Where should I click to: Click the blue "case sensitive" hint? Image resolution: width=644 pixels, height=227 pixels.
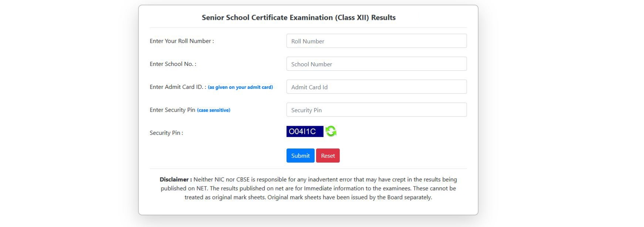click(x=214, y=110)
